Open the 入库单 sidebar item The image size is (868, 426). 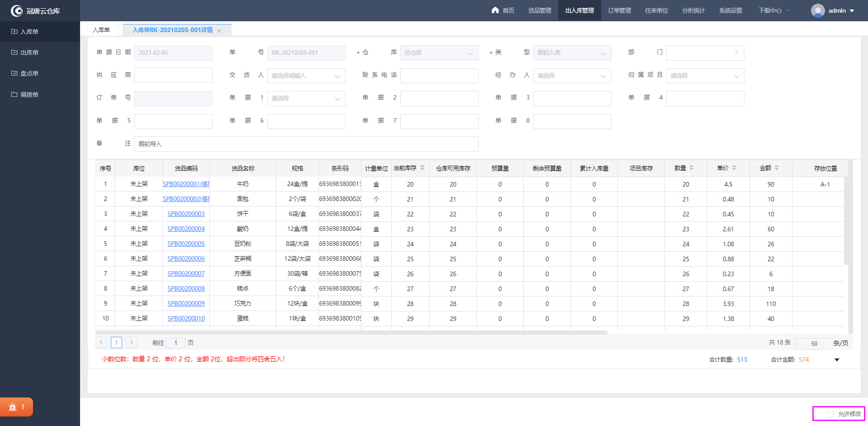pyautogui.click(x=40, y=32)
